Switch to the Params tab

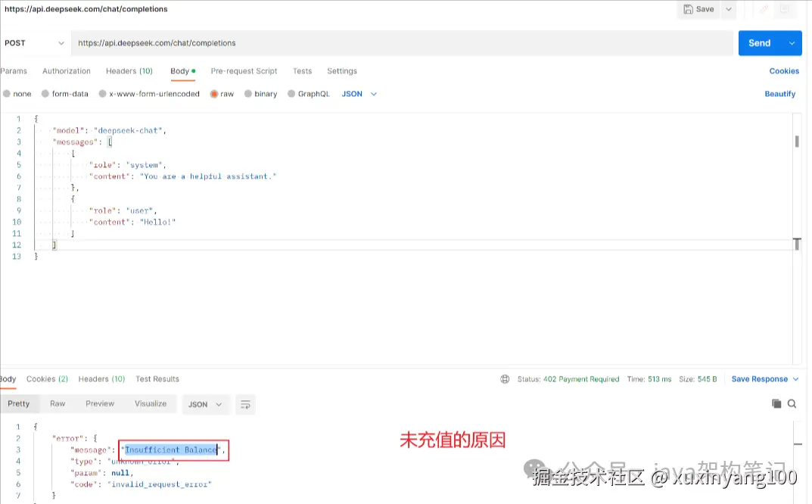coord(14,71)
